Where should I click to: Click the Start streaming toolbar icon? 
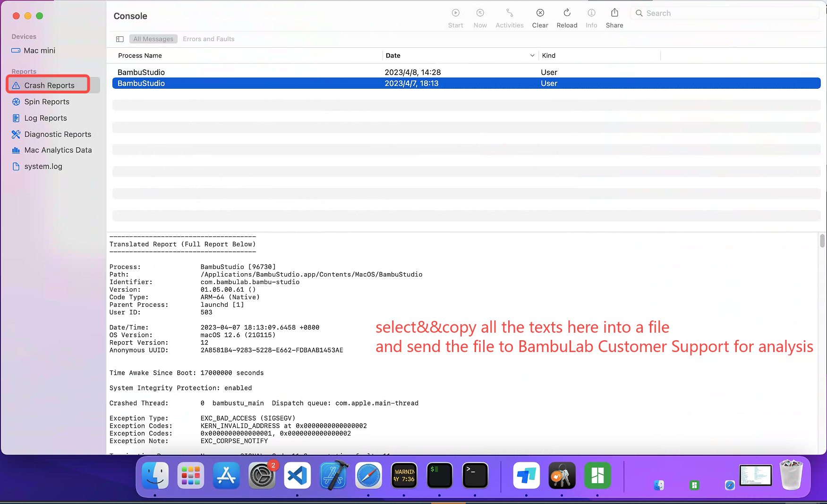point(455,13)
